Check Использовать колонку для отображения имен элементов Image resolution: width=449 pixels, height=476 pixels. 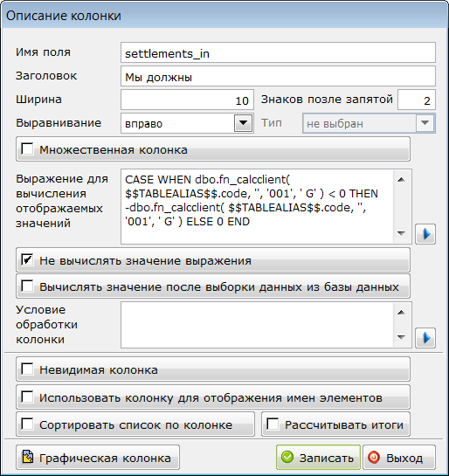pos(27,397)
